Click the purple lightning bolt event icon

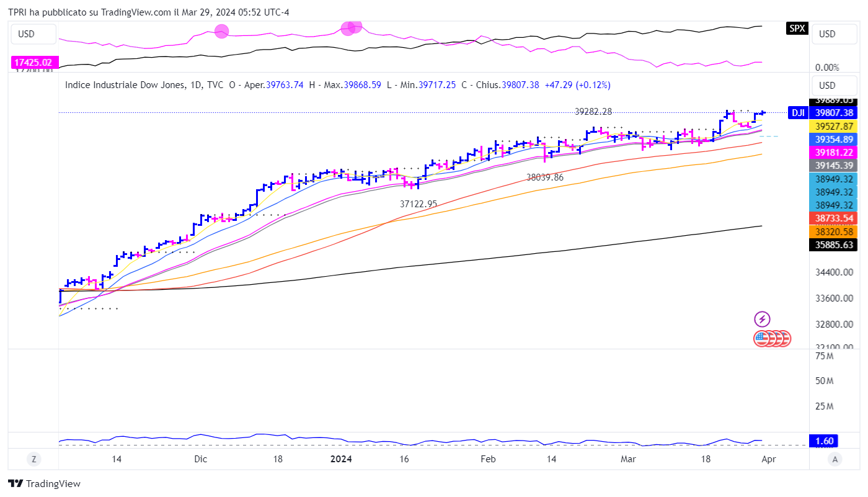click(x=762, y=320)
